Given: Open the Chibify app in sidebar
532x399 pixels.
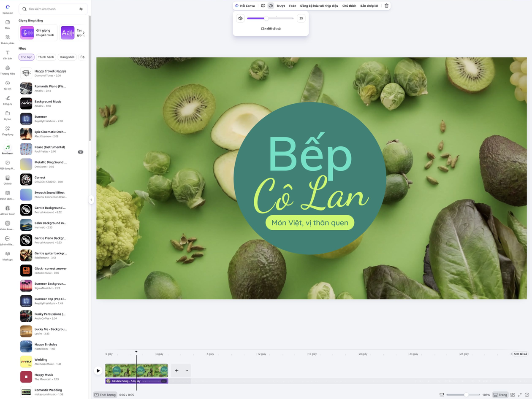Looking at the screenshot, I should 8,180.
